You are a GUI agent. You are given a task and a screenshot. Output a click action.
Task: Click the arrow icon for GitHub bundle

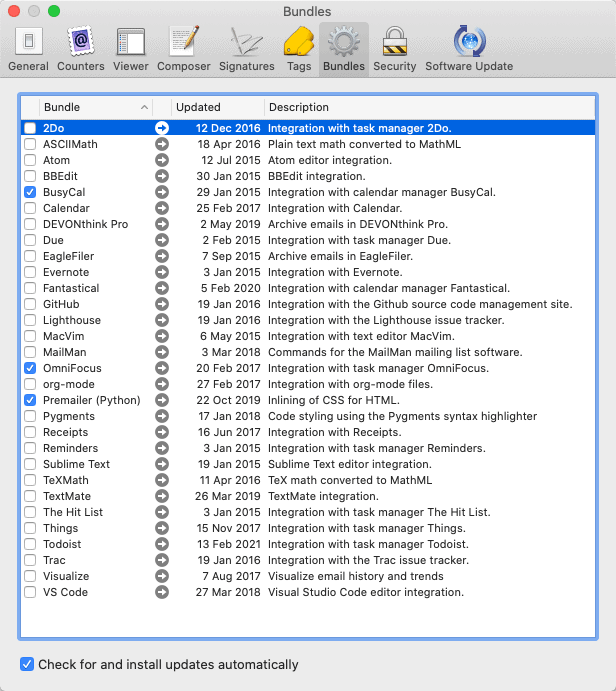tap(162, 304)
